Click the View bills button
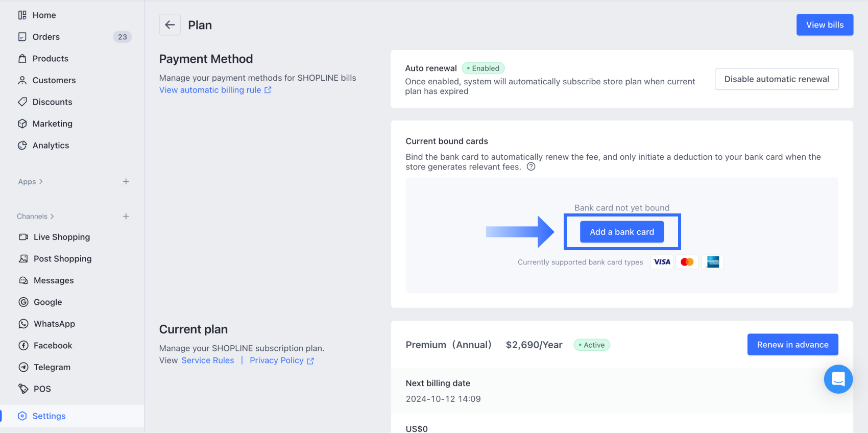This screenshot has width=868, height=433. coord(825,25)
